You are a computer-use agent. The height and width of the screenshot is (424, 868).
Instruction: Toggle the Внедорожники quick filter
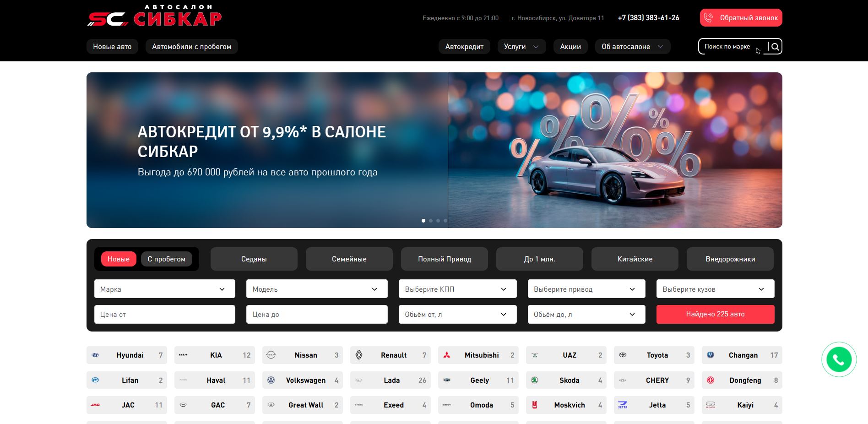click(730, 259)
